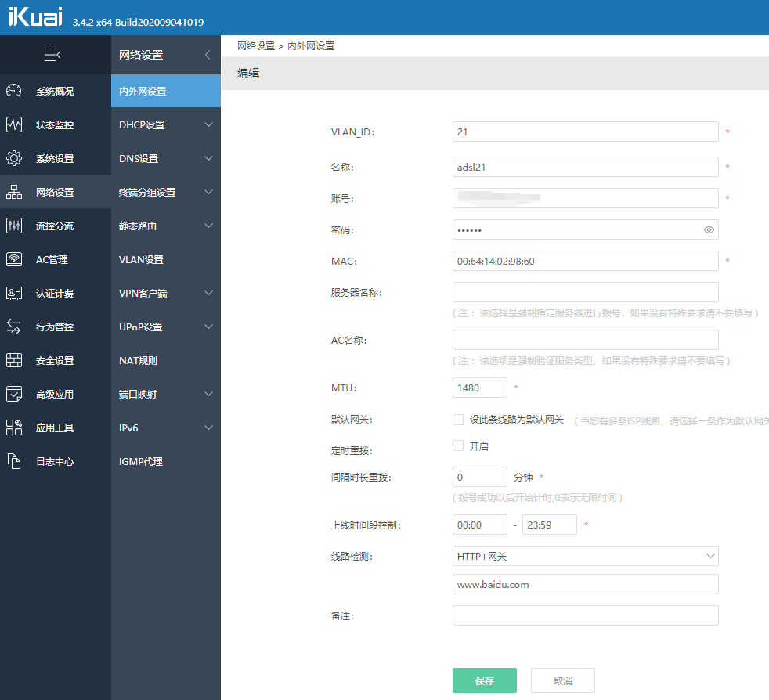
Task: Expand the IPv6 chevron
Action: coord(208,428)
